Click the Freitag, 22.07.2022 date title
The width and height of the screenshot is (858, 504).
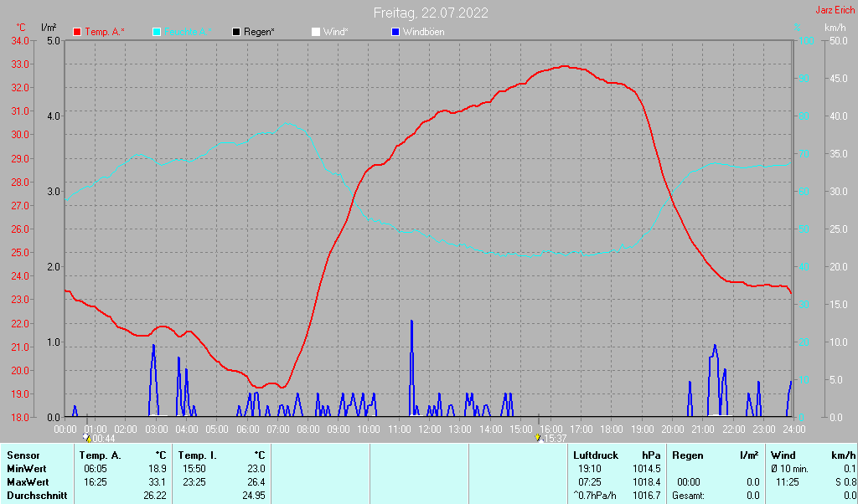pos(431,13)
